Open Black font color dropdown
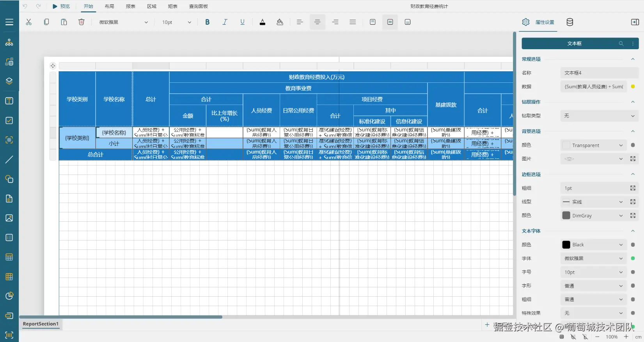The width and height of the screenshot is (644, 342). click(x=593, y=245)
